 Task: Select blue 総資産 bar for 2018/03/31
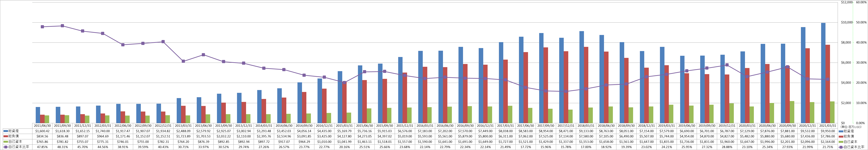coord(582,77)
